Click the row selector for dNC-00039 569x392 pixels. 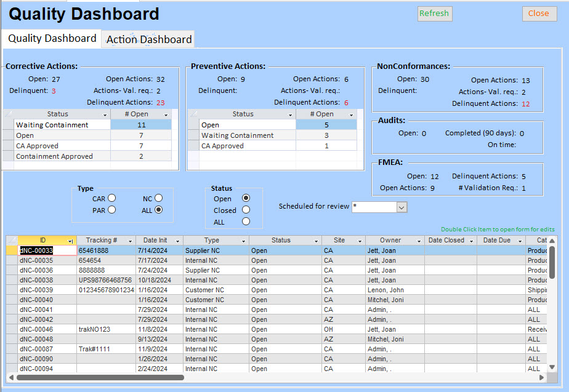(12, 290)
